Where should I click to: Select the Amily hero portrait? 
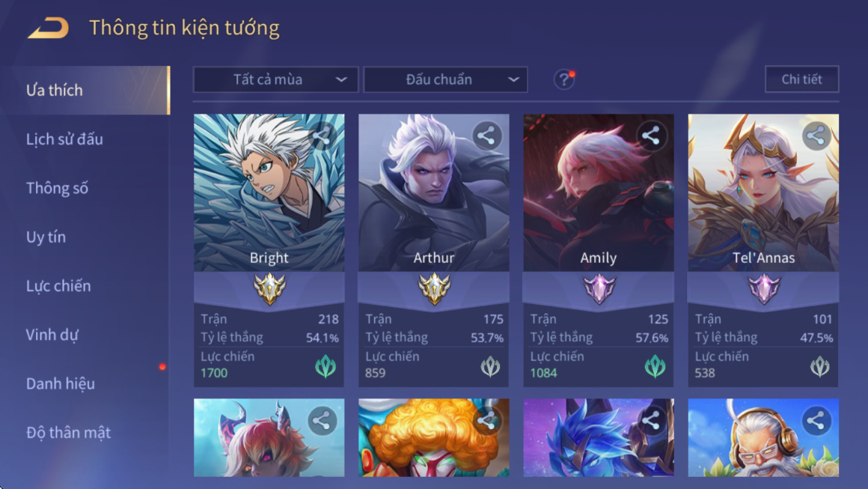tap(599, 192)
